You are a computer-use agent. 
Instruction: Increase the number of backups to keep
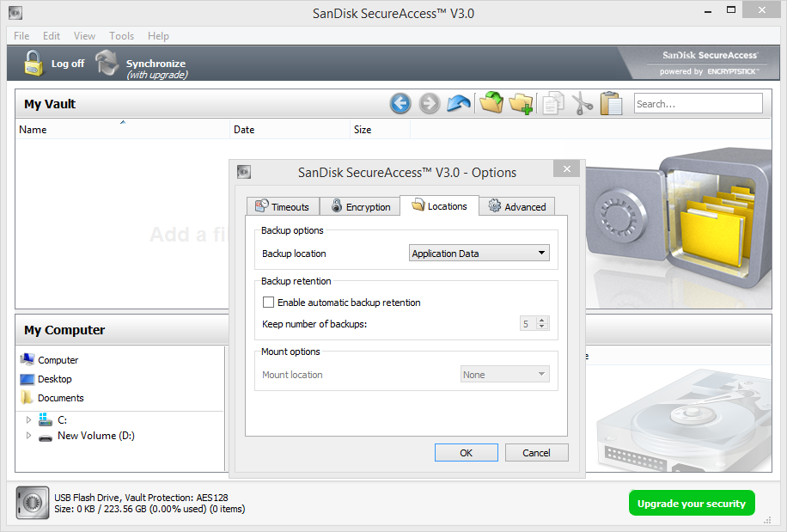542,320
